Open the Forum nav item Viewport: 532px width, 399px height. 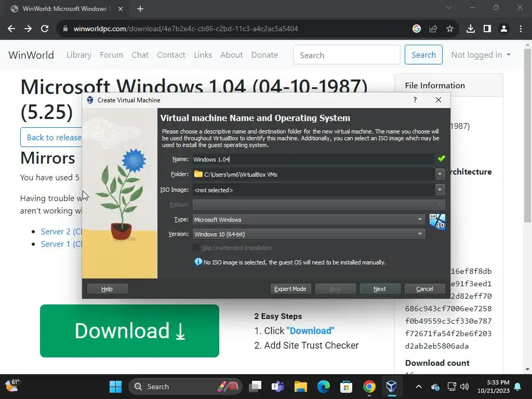[111, 55]
